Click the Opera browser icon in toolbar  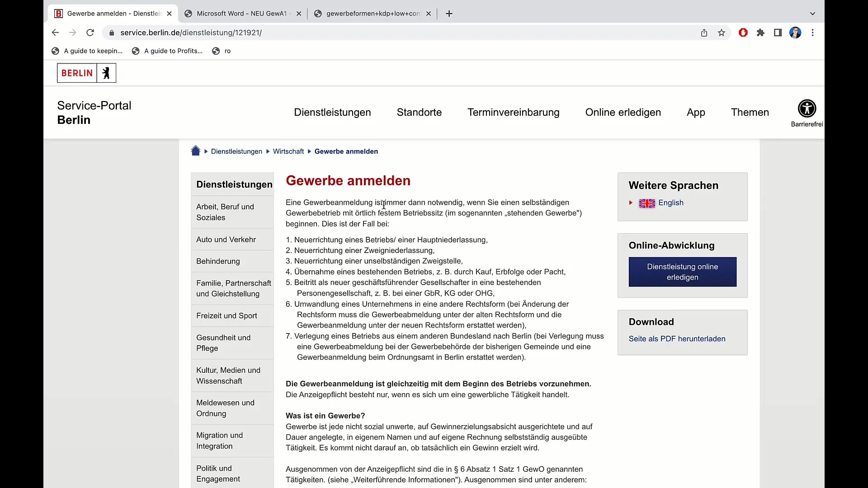click(743, 33)
